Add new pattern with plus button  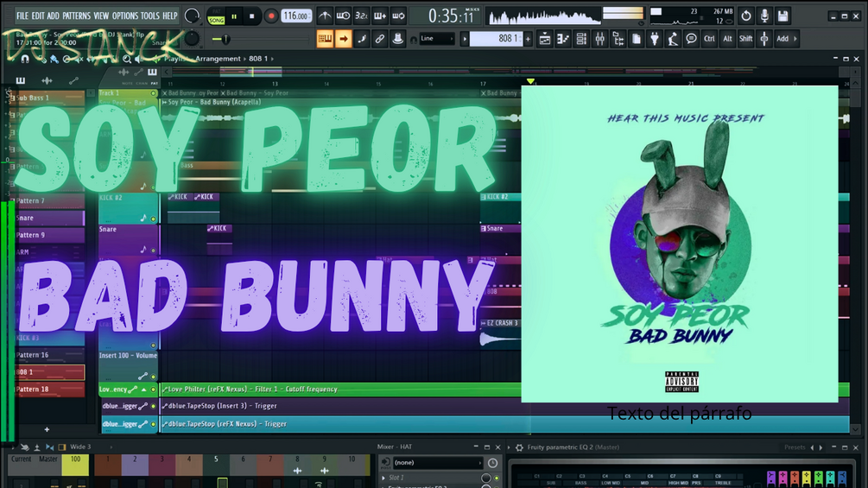click(x=528, y=39)
